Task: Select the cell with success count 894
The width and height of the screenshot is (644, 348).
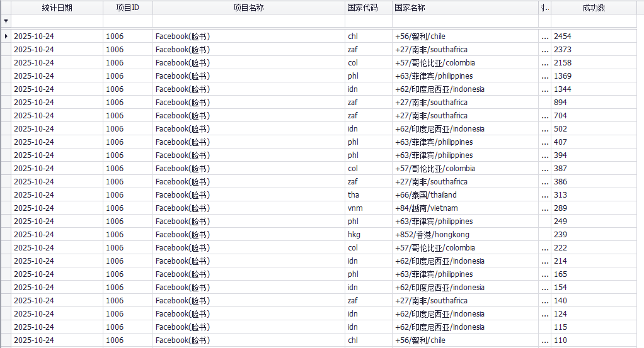Action: pyautogui.click(x=595, y=103)
